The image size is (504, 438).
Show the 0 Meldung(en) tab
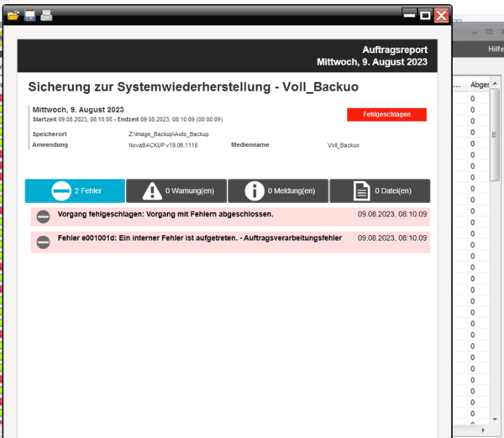(278, 190)
